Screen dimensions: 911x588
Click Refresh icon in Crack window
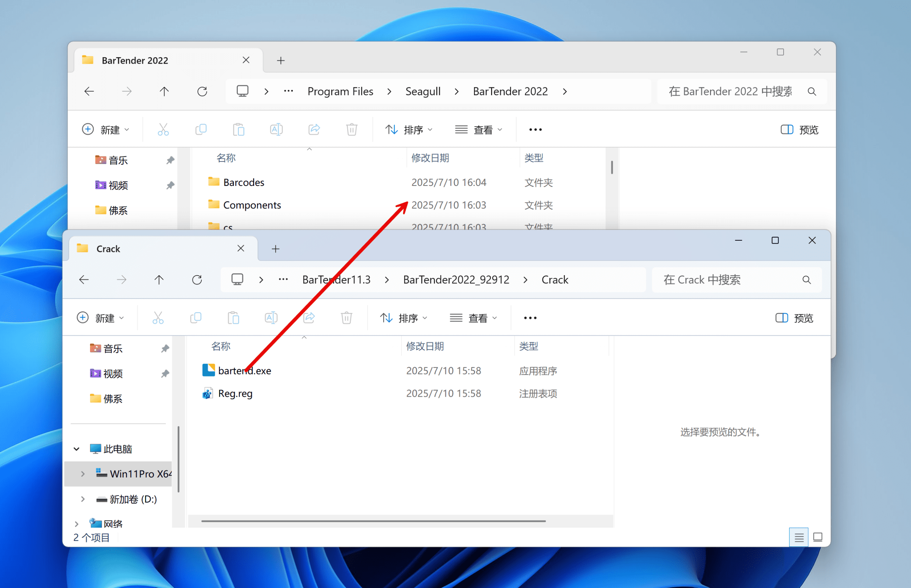click(197, 280)
